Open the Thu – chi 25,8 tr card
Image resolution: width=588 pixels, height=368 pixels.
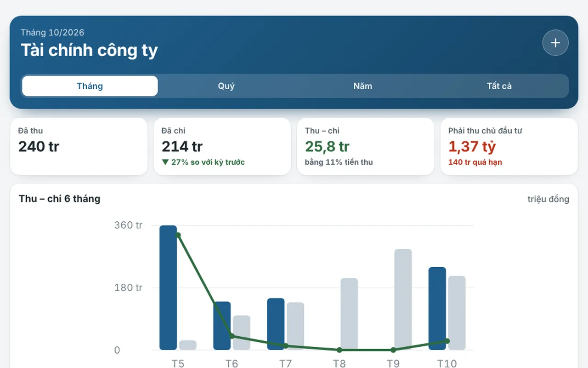coord(366,146)
